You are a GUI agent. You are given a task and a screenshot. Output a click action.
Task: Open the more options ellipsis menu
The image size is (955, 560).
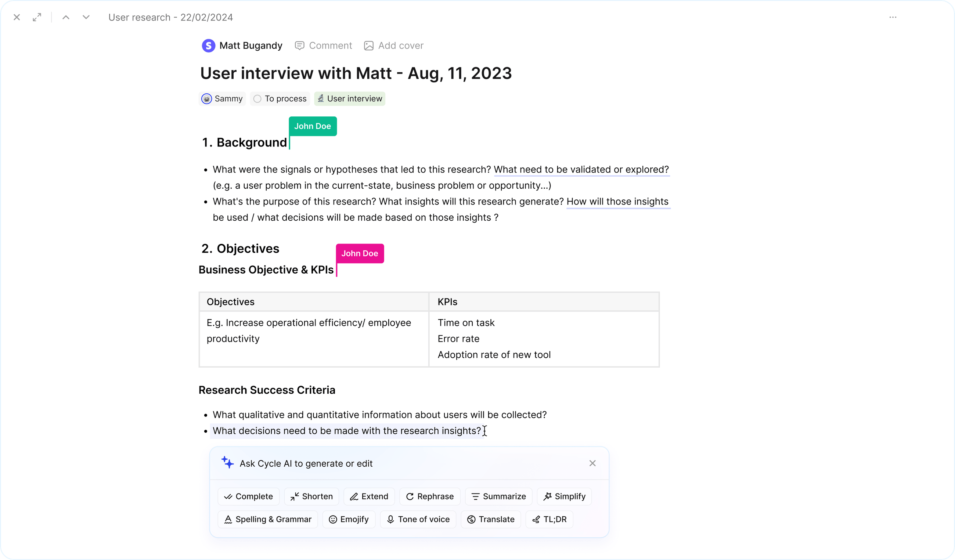893,17
